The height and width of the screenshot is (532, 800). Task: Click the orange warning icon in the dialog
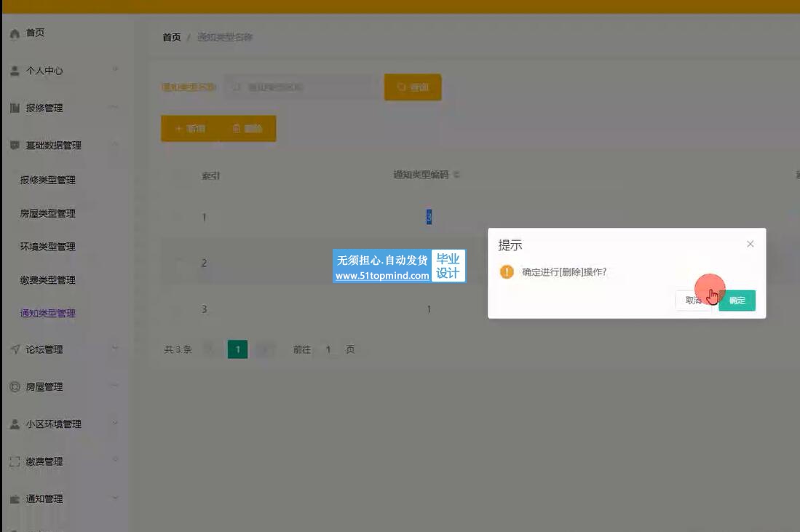click(x=507, y=272)
